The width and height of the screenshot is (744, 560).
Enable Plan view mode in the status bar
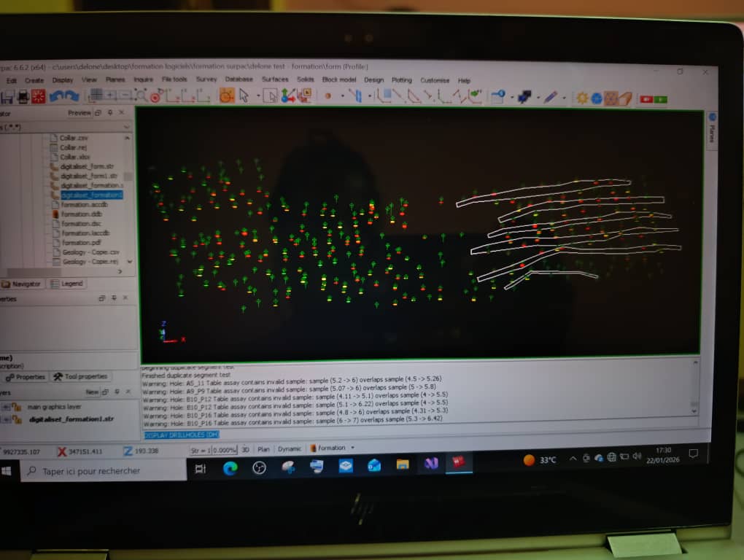click(263, 450)
